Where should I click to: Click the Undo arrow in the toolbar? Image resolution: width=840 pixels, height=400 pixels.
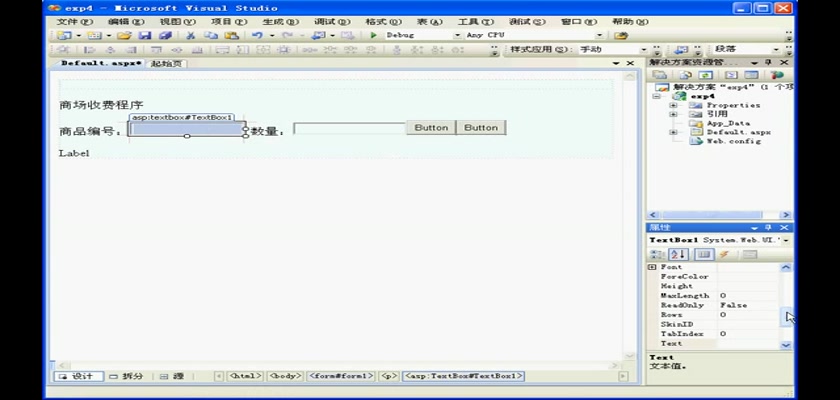pyautogui.click(x=257, y=35)
